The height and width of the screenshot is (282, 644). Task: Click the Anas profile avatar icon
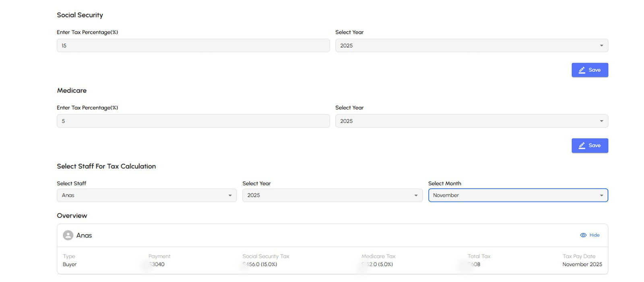68,235
